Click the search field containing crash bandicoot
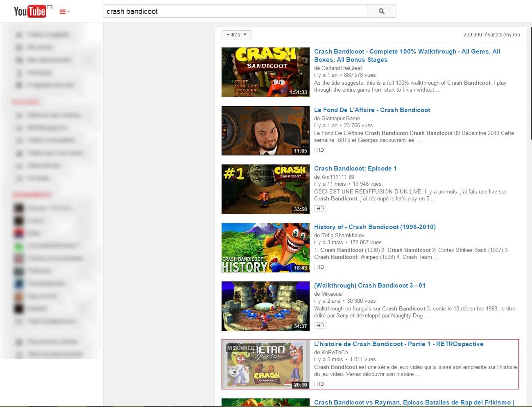Screen dimensions: 532x407 coord(235,11)
